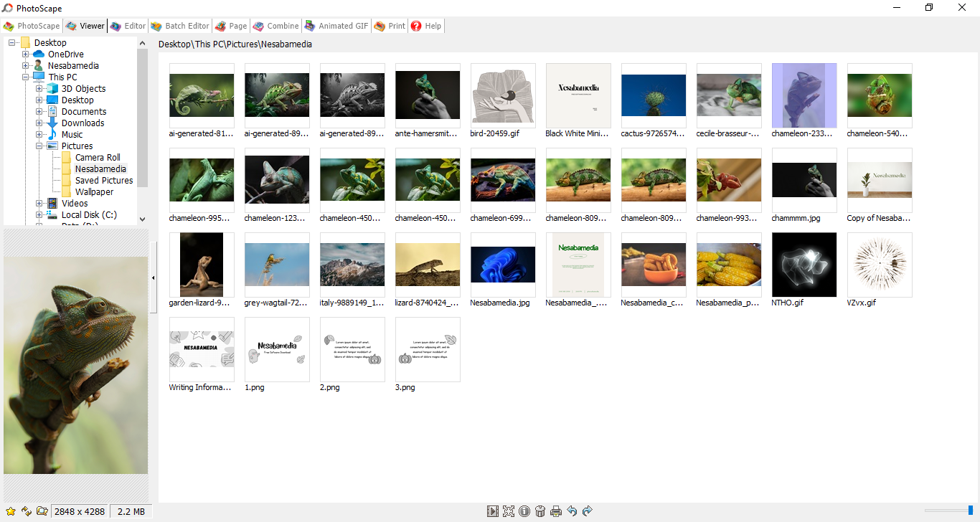This screenshot has width=980, height=522.
Task: Open the Animated GIF tab
Action: 336,26
